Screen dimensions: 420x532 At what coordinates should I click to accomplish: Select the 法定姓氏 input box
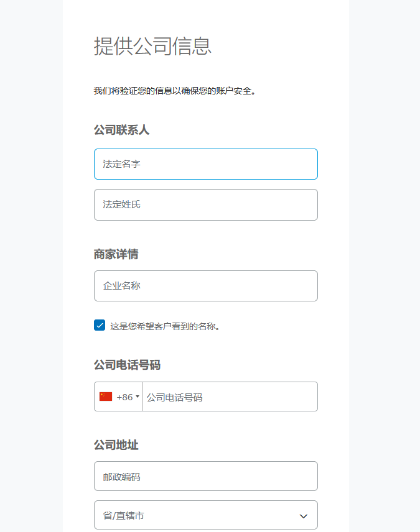(205, 204)
